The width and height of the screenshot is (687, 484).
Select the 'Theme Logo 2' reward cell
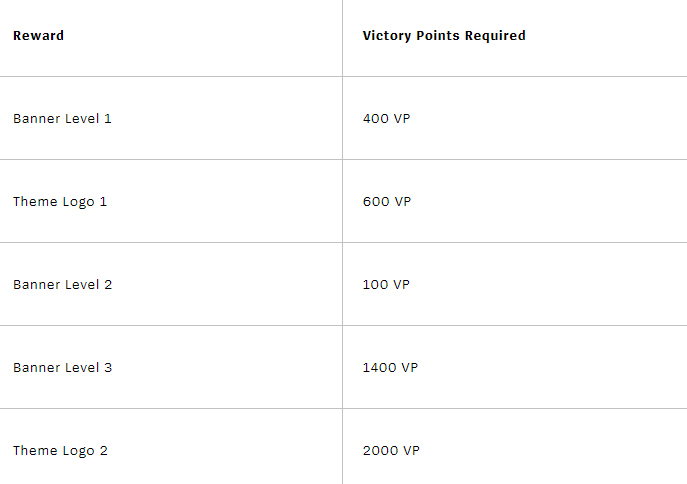60,451
